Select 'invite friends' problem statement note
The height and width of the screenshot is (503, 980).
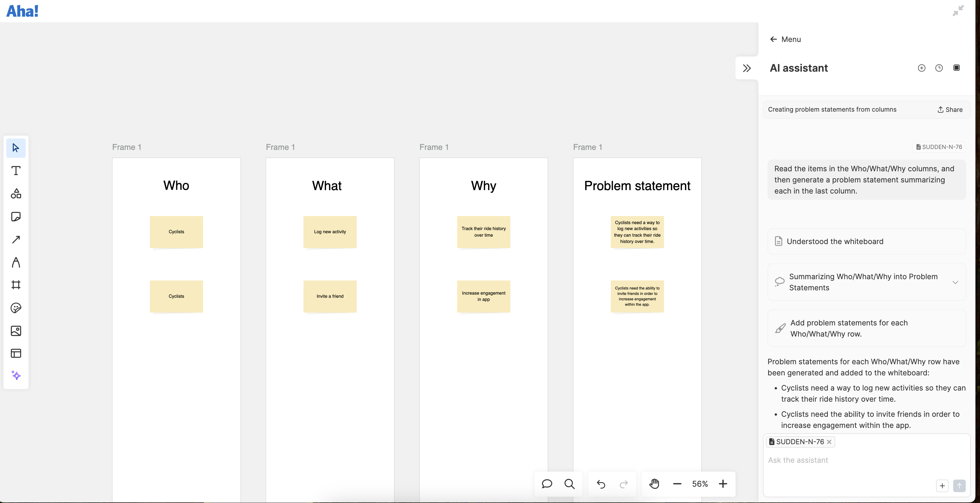(637, 296)
